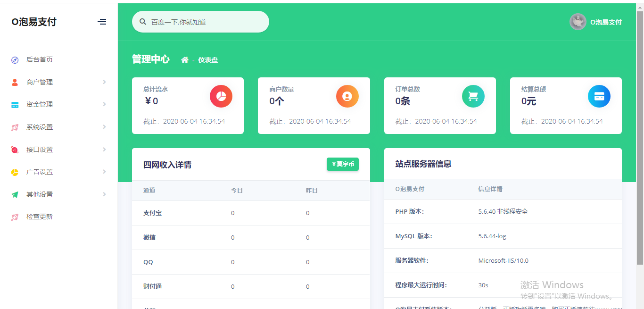Click the green shopping cart icon on 订单总数 card
Viewport: 644px width, 309px height.
473,96
